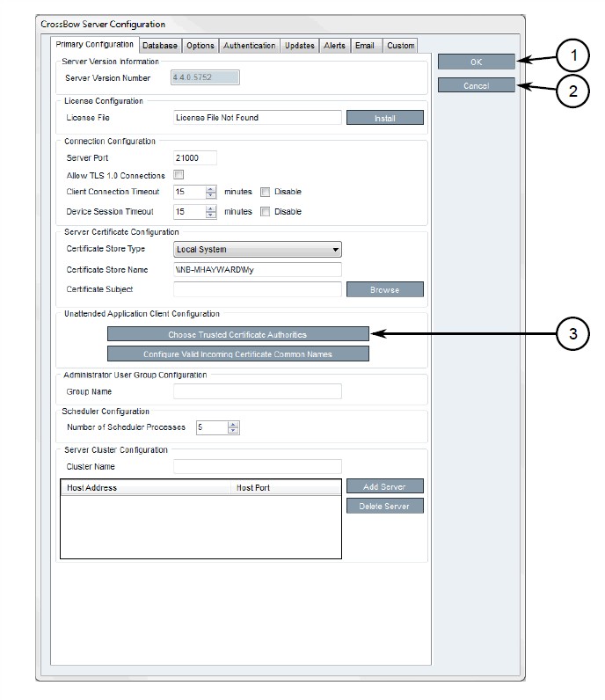Click the Host Address column header
The image size is (605, 700).
tap(146, 487)
